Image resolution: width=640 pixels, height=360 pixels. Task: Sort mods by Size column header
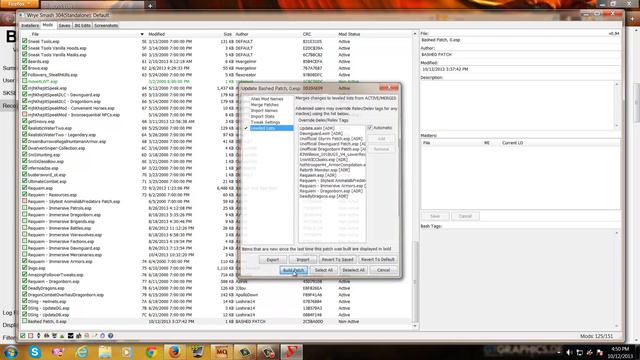[x=228, y=34]
